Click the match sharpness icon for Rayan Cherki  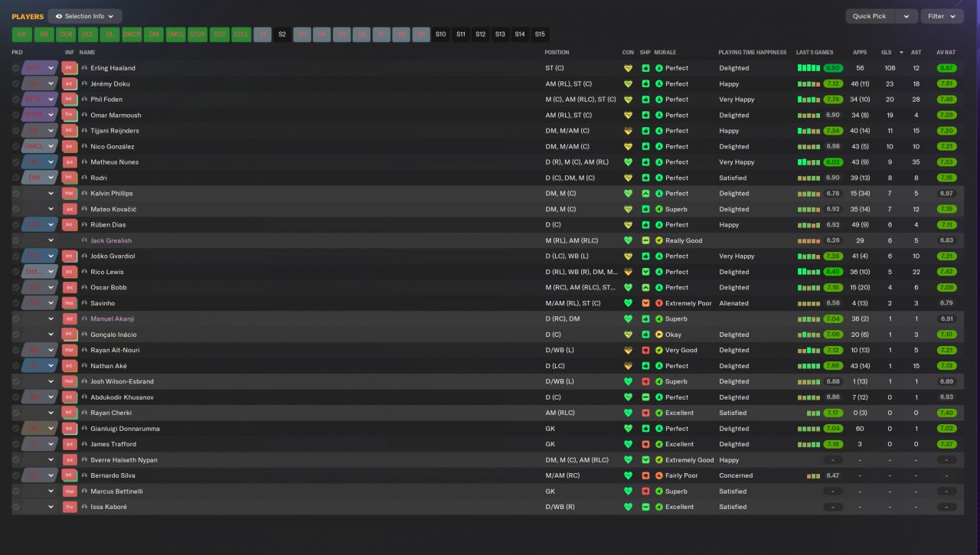[x=645, y=413]
